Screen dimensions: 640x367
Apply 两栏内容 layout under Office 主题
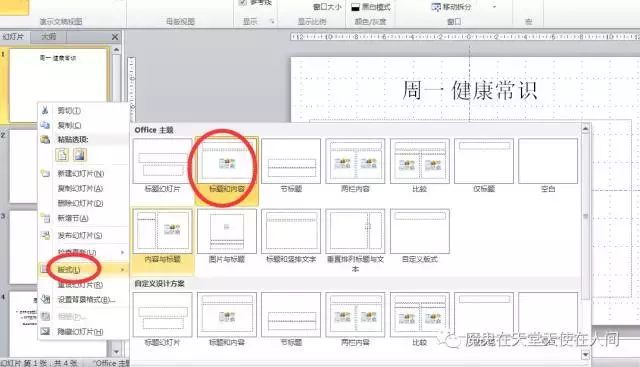pyautogui.click(x=355, y=166)
